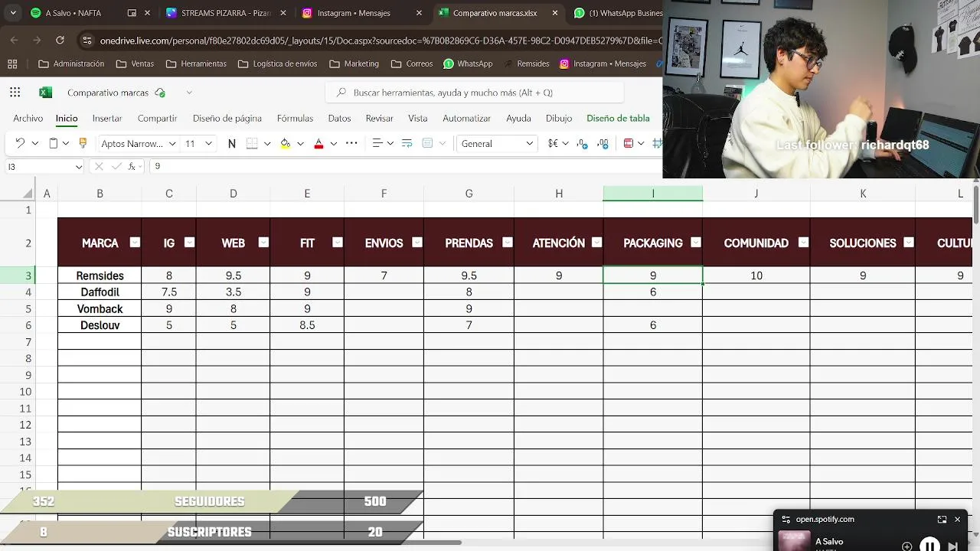Click the text alignment icon

point(377,143)
